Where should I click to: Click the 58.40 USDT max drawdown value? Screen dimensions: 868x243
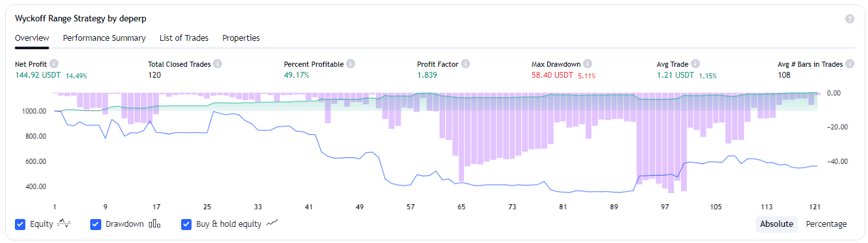click(x=552, y=75)
